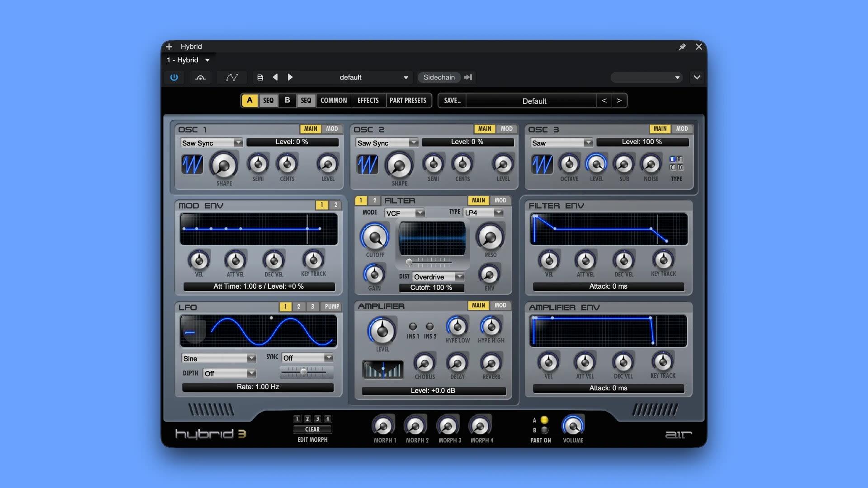868x488 pixels.
Task: Select the OSC 3 ABCD TYPE selector
Action: (676, 164)
